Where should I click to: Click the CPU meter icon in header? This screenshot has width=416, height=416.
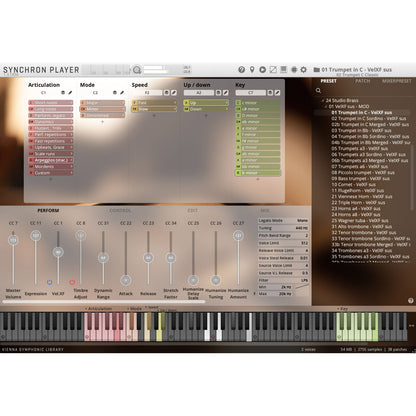click(136, 70)
